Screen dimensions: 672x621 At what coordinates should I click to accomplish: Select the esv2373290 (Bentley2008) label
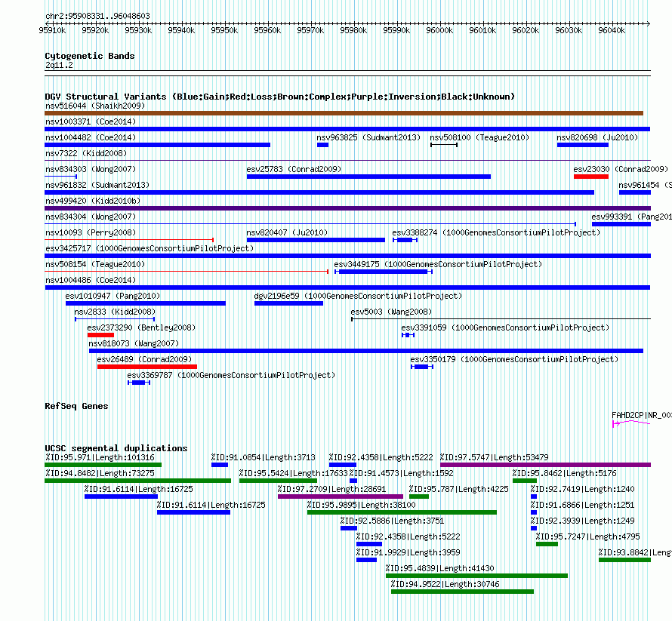[141, 327]
